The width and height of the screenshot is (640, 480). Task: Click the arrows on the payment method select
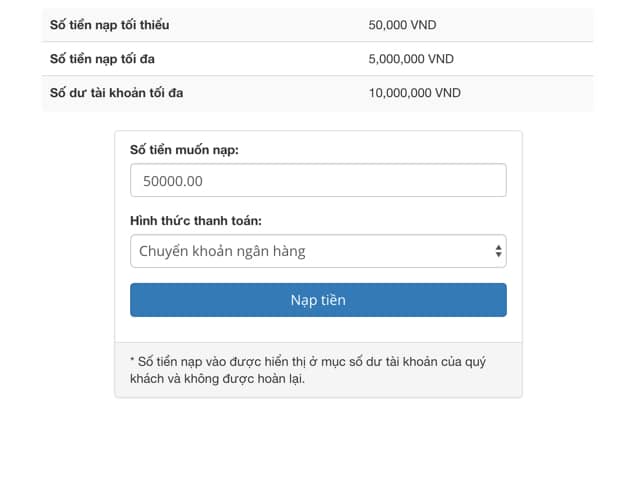[x=498, y=252]
